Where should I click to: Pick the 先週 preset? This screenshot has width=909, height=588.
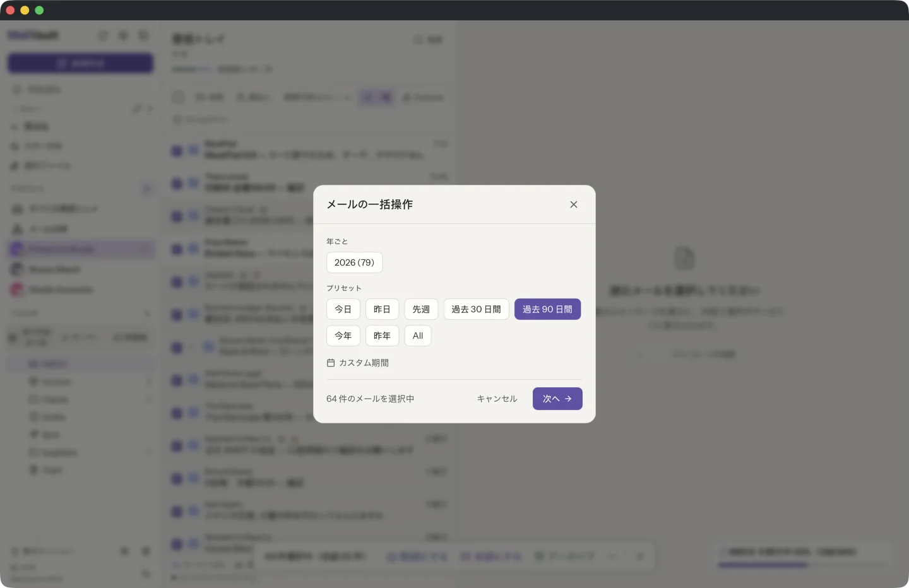421,309
